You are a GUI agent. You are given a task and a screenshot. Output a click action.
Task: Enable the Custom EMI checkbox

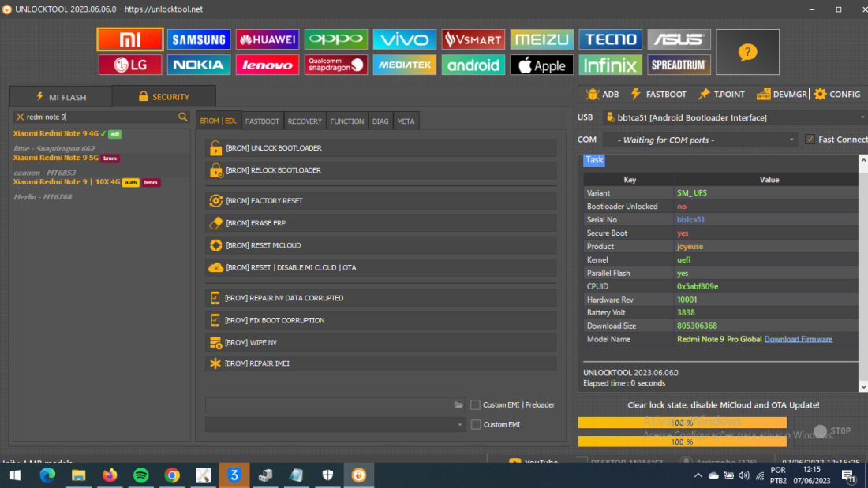click(x=476, y=424)
